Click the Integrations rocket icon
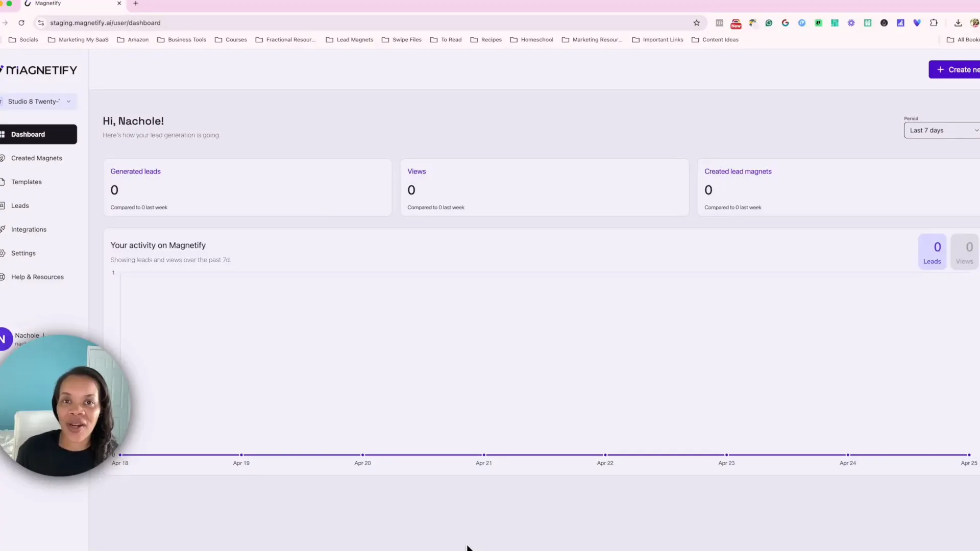This screenshot has height=551, width=980. (2, 230)
